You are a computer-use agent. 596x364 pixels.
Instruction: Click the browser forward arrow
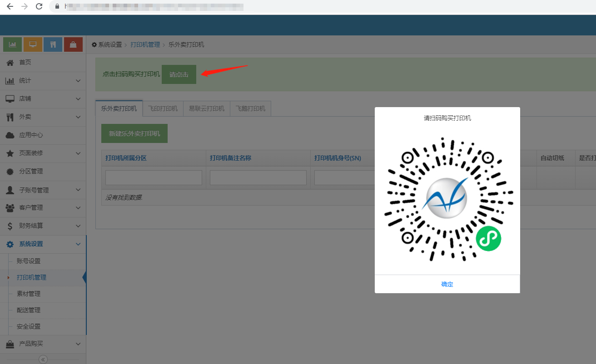(x=25, y=6)
